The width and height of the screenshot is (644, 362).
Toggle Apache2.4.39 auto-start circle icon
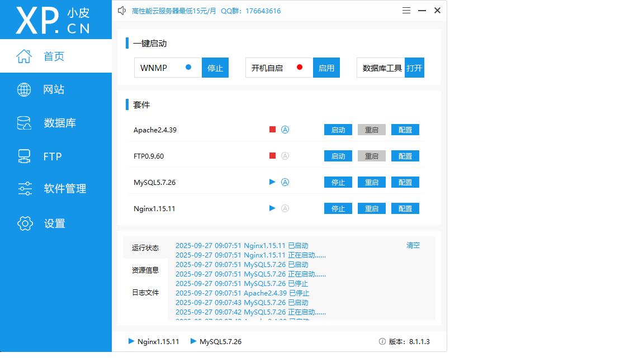pos(285,130)
